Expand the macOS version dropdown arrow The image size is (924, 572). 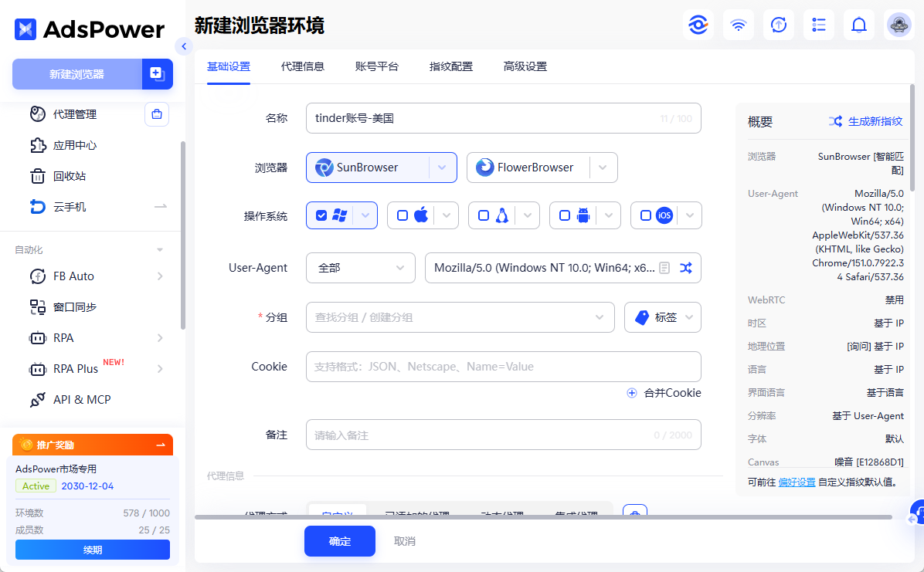(x=447, y=215)
